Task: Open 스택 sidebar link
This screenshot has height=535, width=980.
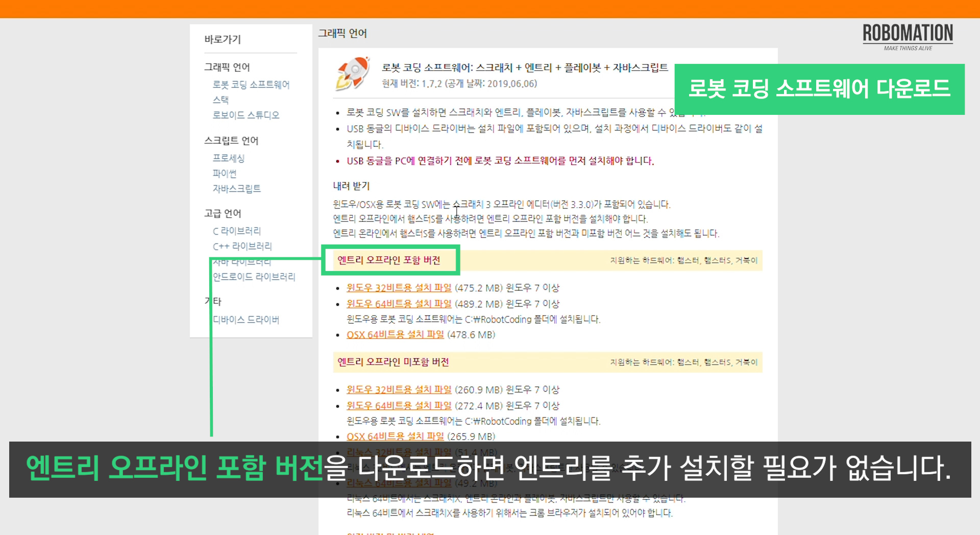Action: [220, 100]
